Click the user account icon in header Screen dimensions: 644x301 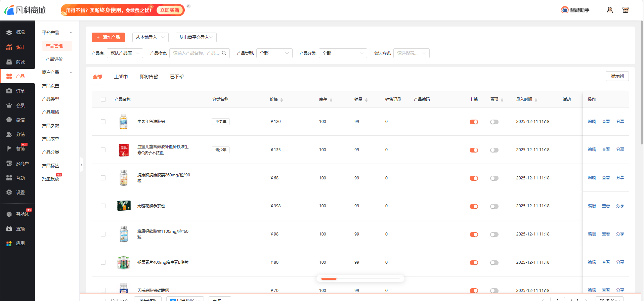click(609, 10)
